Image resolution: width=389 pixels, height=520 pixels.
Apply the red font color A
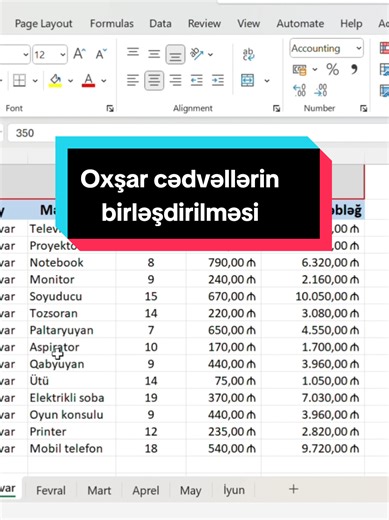click(x=88, y=80)
